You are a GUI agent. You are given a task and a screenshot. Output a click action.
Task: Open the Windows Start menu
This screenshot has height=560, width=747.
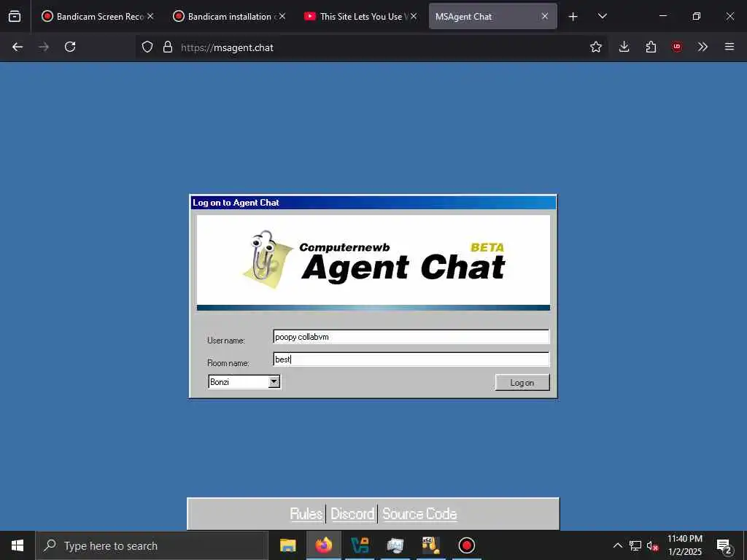coord(18,545)
